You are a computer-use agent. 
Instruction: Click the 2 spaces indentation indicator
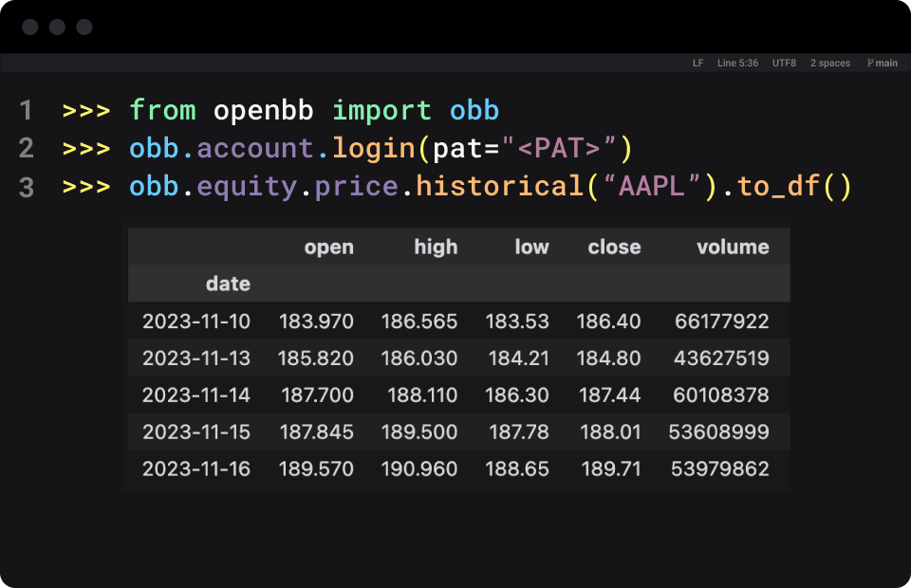click(830, 63)
